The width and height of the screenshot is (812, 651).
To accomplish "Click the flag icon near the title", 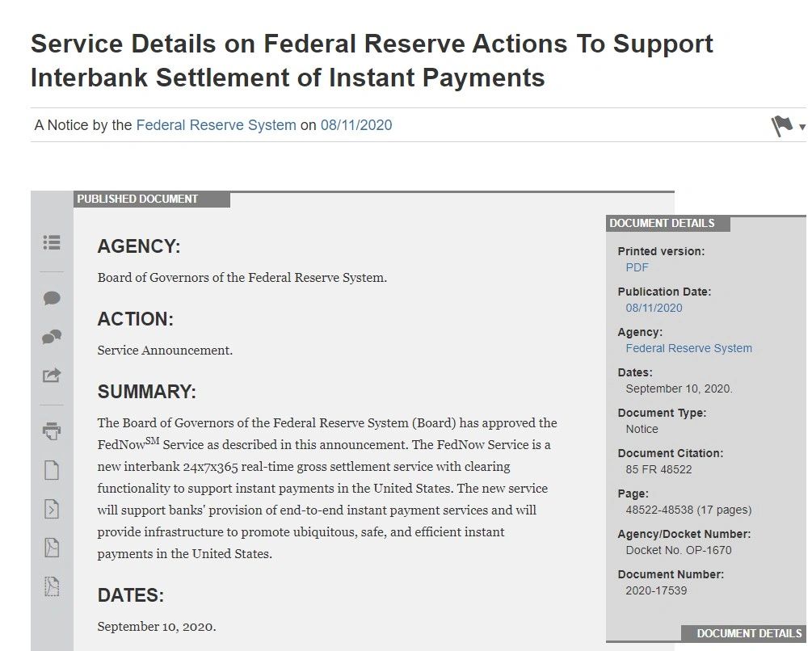I will tap(782, 126).
